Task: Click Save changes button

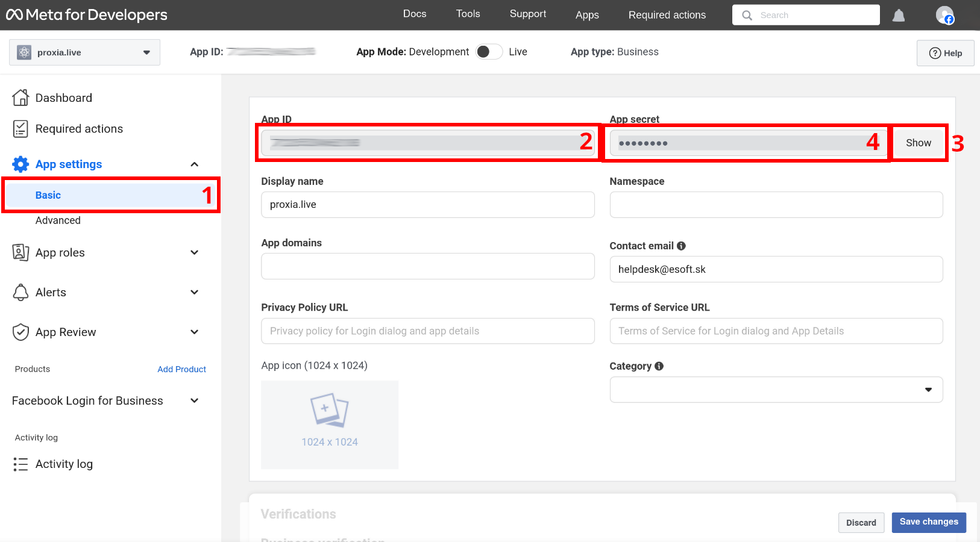Action: 928,522
